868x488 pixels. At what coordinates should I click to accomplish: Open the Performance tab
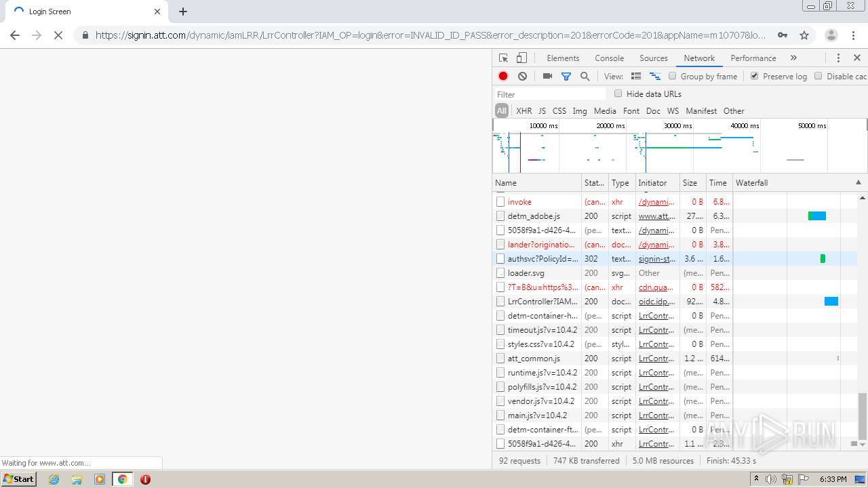(753, 58)
